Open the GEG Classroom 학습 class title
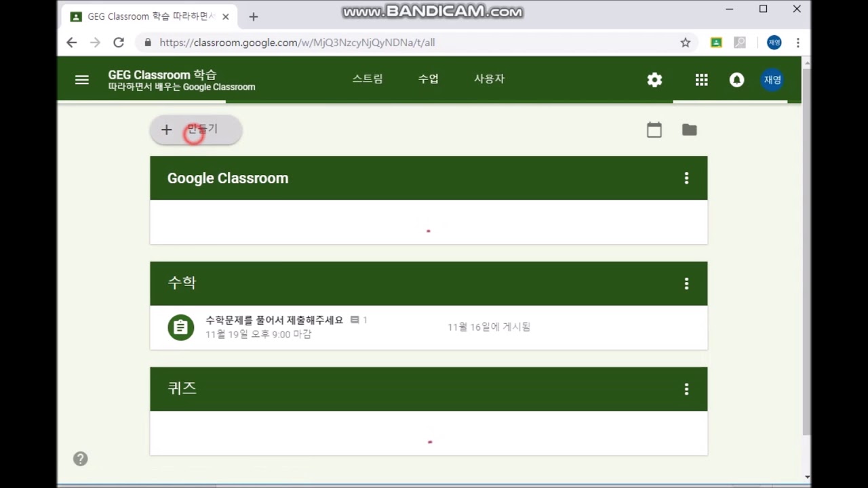This screenshot has height=488, width=868. pos(163,75)
